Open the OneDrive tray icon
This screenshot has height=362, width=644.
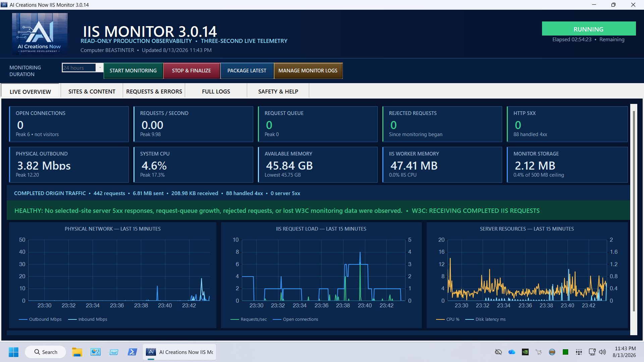click(512, 352)
